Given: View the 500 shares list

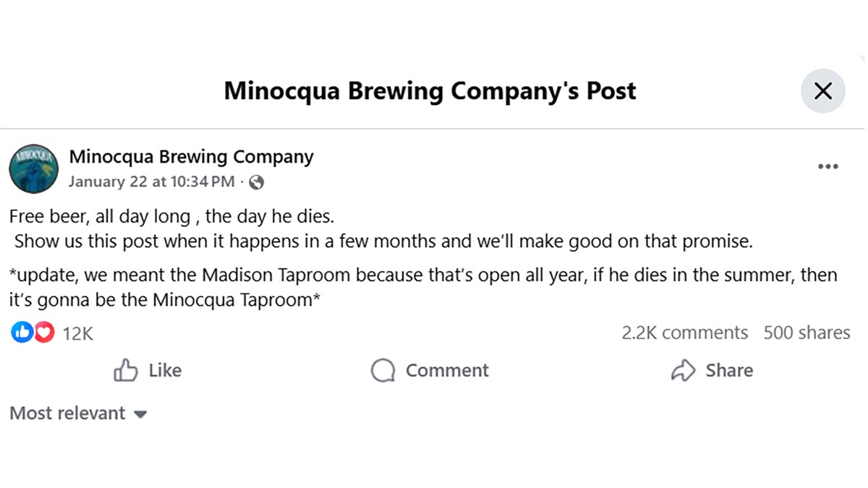Looking at the screenshot, I should (x=807, y=333).
